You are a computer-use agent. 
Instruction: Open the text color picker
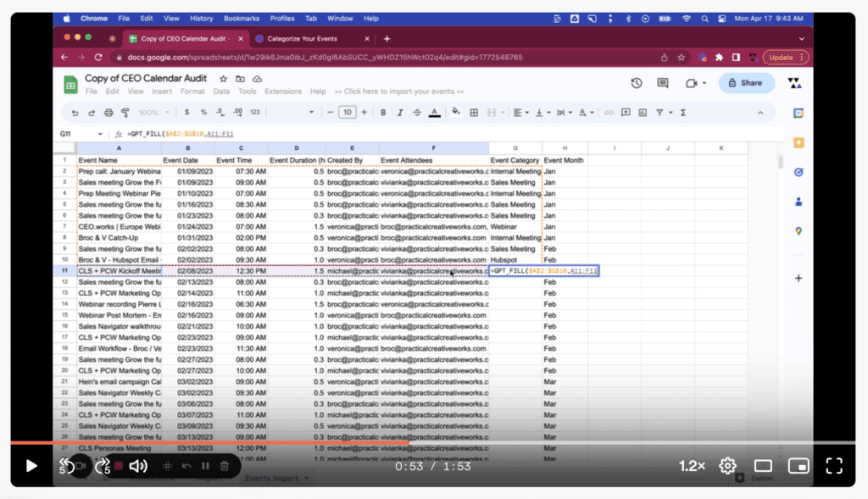435,113
